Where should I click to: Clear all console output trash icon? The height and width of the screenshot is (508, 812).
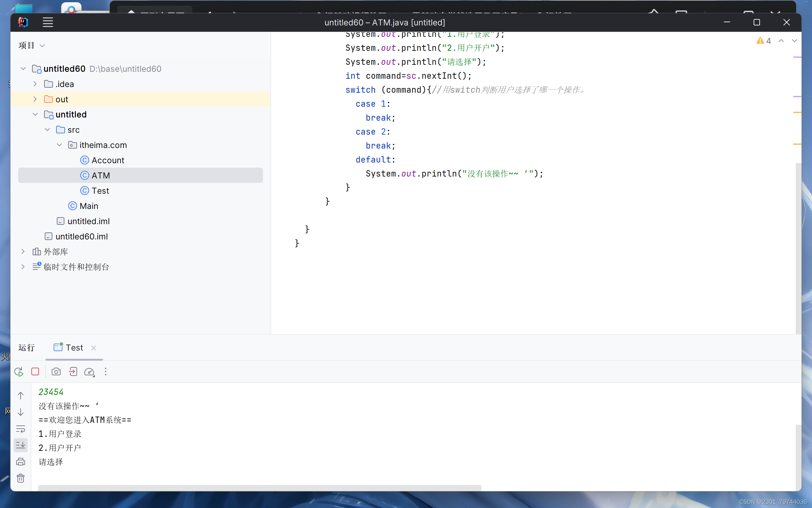pos(21,478)
